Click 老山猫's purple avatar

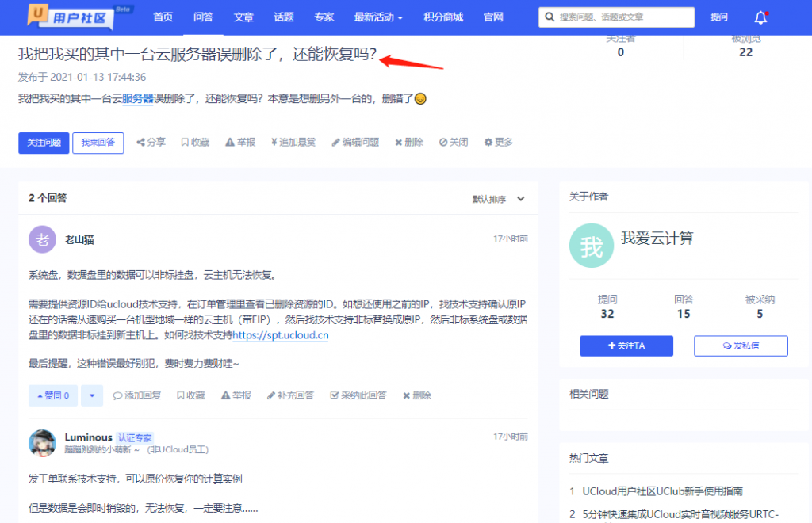coord(42,239)
